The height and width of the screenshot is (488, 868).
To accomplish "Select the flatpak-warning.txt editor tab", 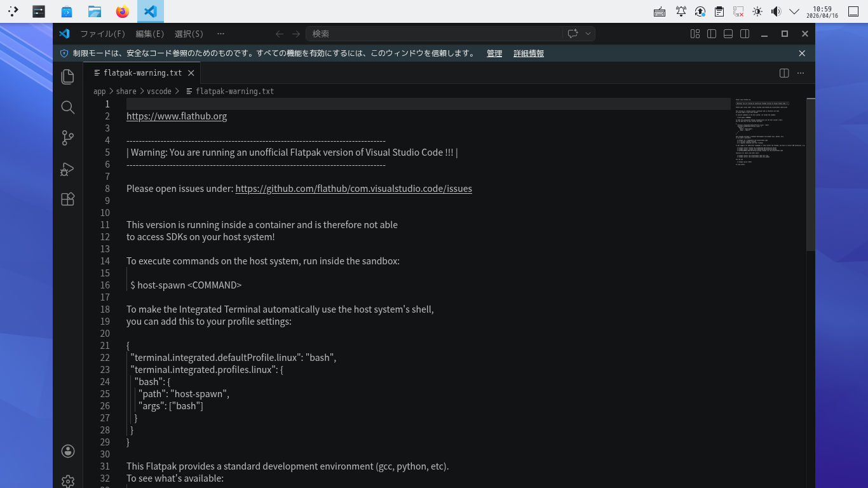I will (142, 73).
